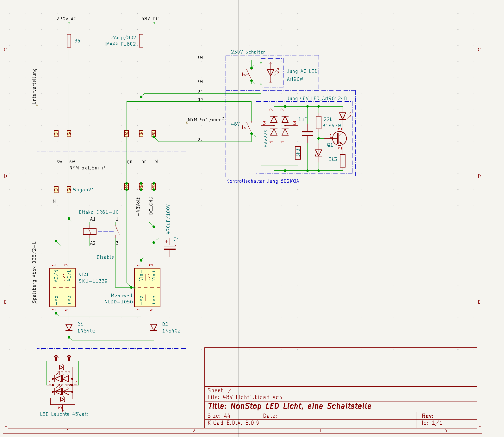The height and width of the screenshot is (437, 504).
Task: Select the B6 fuse symbol
Action: [x=69, y=41]
